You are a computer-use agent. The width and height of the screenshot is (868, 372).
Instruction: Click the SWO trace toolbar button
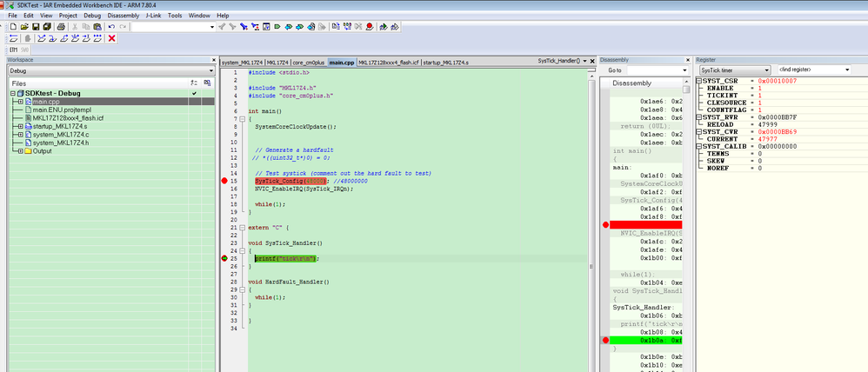[24, 50]
